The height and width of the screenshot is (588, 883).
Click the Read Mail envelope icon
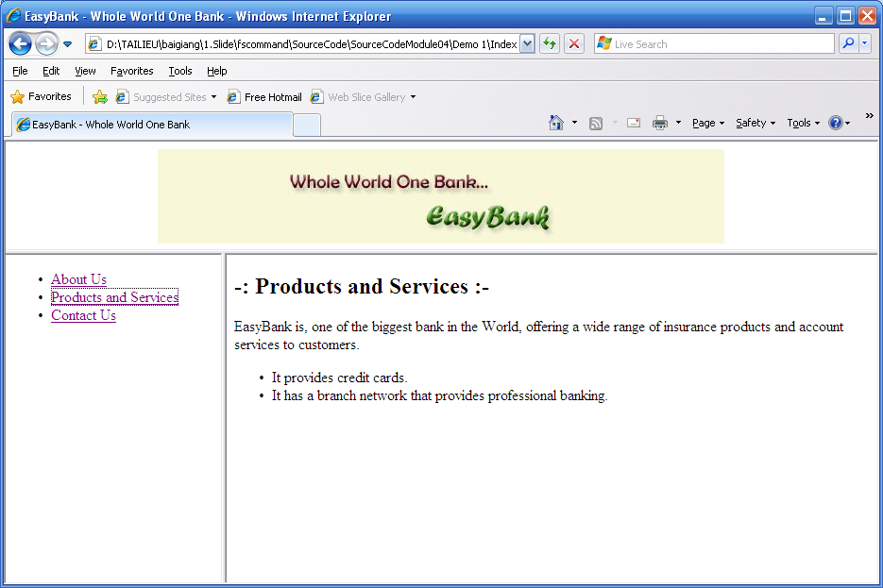click(x=633, y=123)
